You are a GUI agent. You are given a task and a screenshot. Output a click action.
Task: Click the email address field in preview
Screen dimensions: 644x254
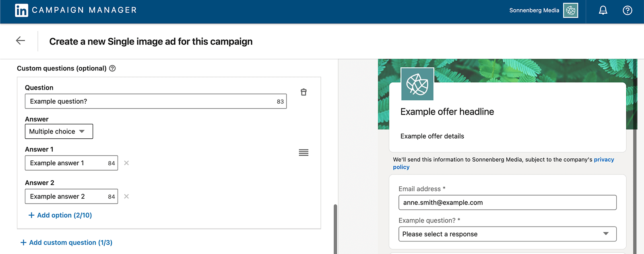point(507,202)
